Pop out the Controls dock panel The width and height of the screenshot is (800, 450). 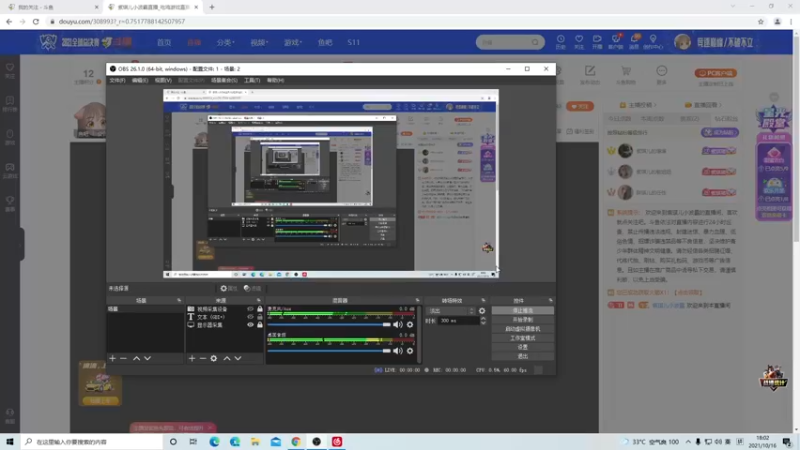550,301
